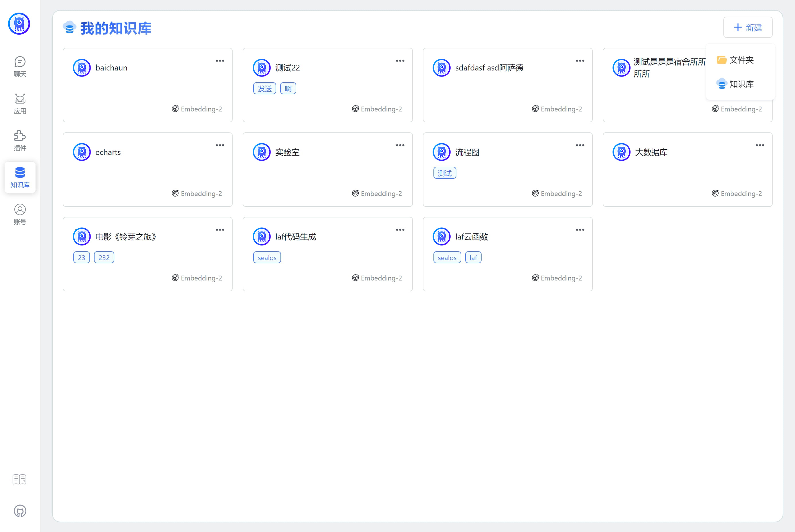Open more options for 实验室 card
Image resolution: width=795 pixels, height=532 pixels.
[x=400, y=145]
